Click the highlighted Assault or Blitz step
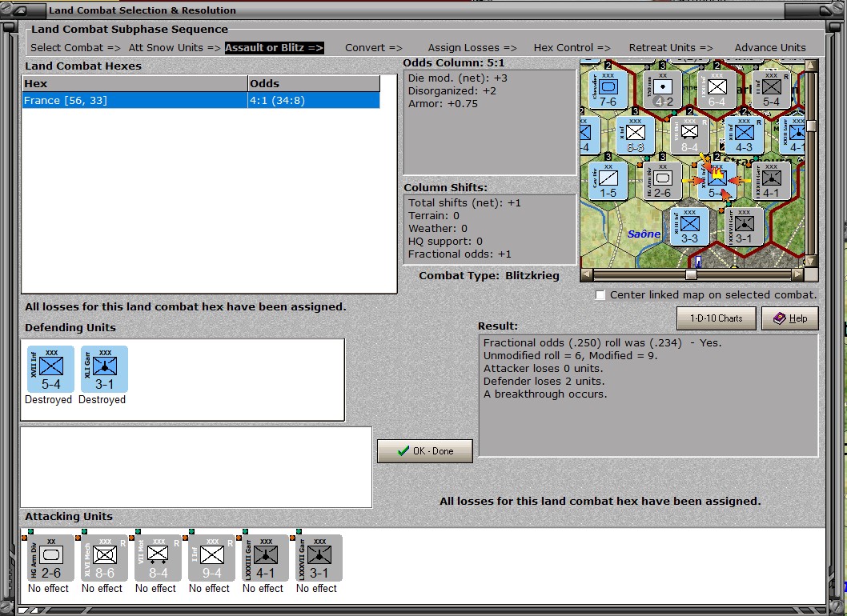Screen dimensions: 847x616 274,47
